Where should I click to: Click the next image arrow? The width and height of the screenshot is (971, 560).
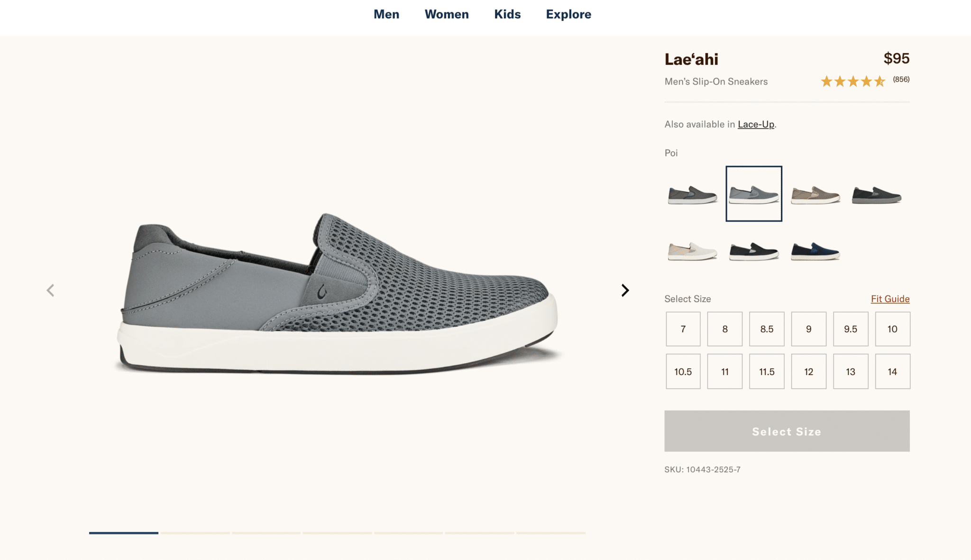click(x=625, y=290)
